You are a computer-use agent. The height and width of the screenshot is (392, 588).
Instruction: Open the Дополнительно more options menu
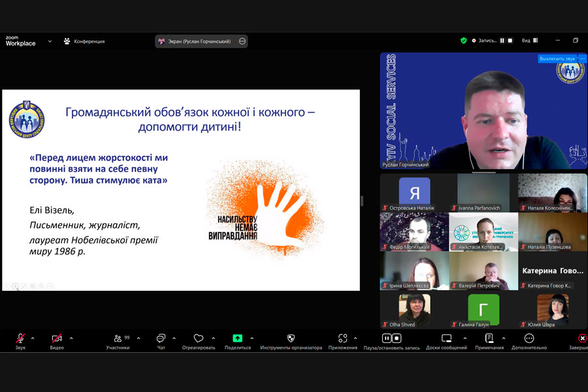click(529, 341)
